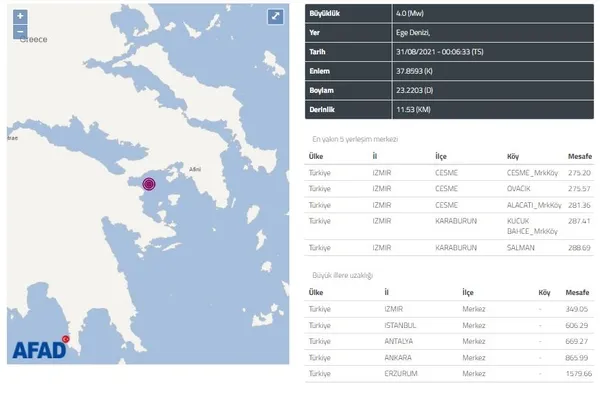Select the location value Ege Denizi
Screen dimensions: 600x405
pos(413,33)
